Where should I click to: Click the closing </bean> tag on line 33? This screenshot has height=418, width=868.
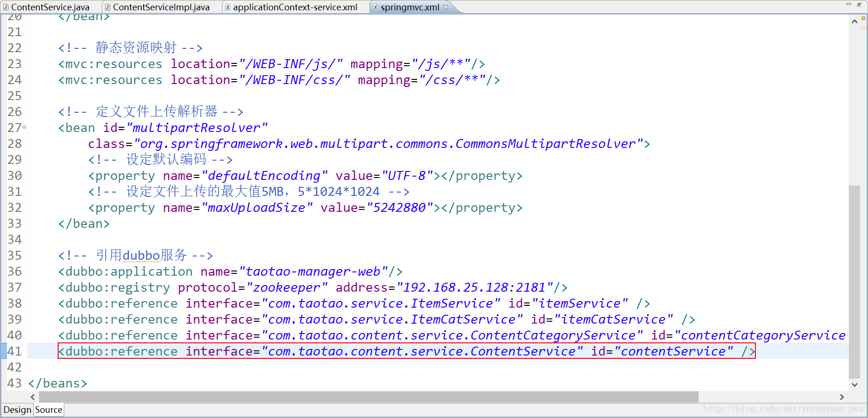[84, 224]
